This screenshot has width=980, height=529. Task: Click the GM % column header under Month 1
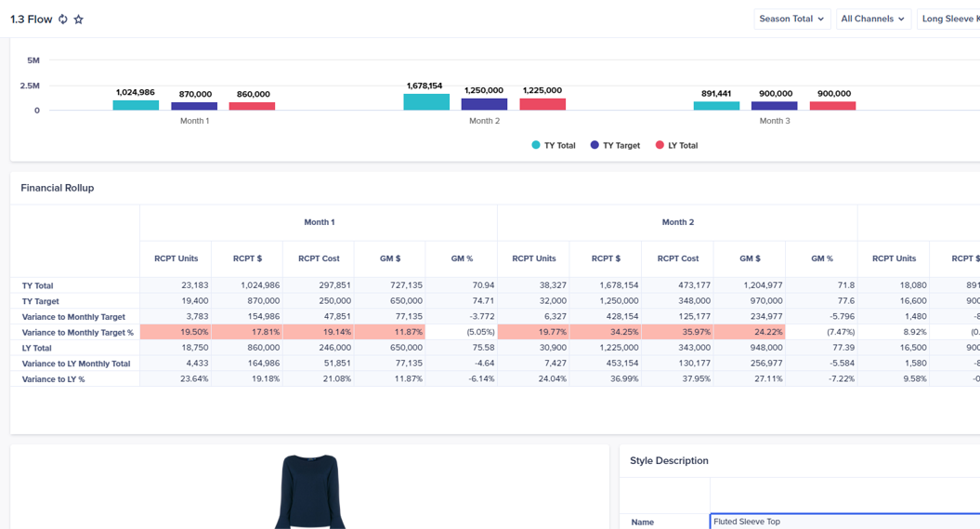pyautogui.click(x=462, y=258)
